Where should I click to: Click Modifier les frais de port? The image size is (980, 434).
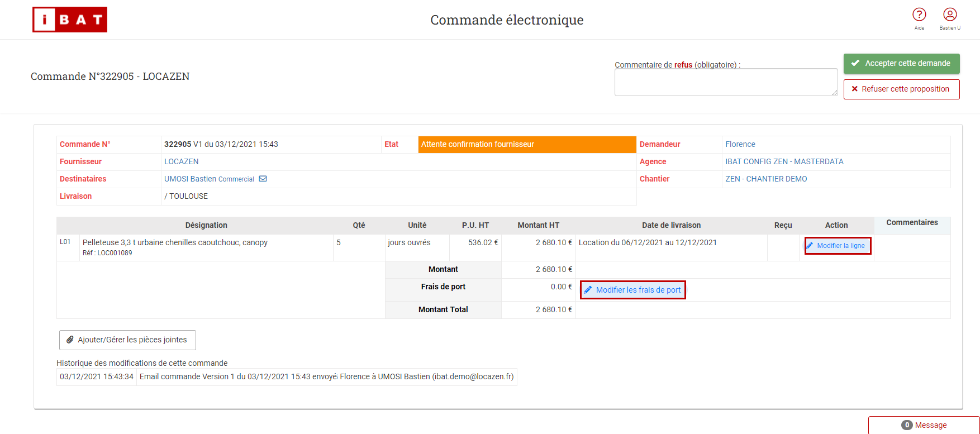tap(632, 290)
